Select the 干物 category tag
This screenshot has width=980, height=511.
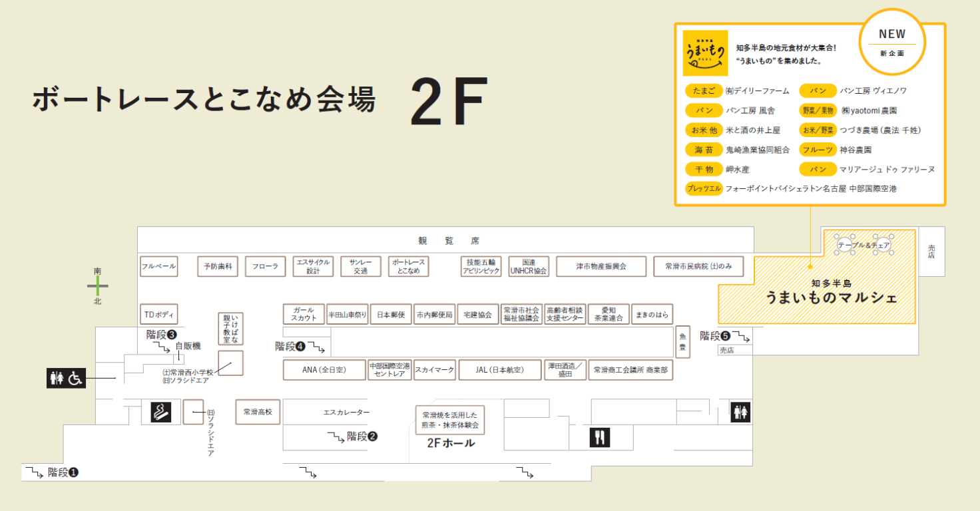pos(703,170)
